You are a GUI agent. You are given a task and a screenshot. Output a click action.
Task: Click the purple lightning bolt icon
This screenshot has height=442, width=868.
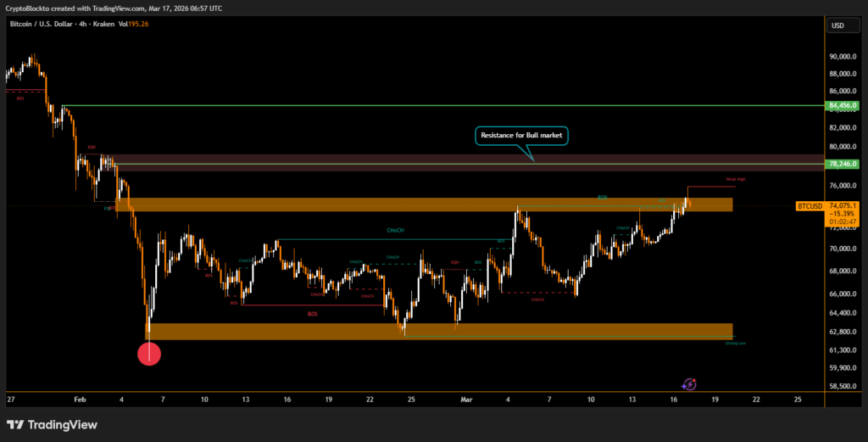[x=690, y=384]
